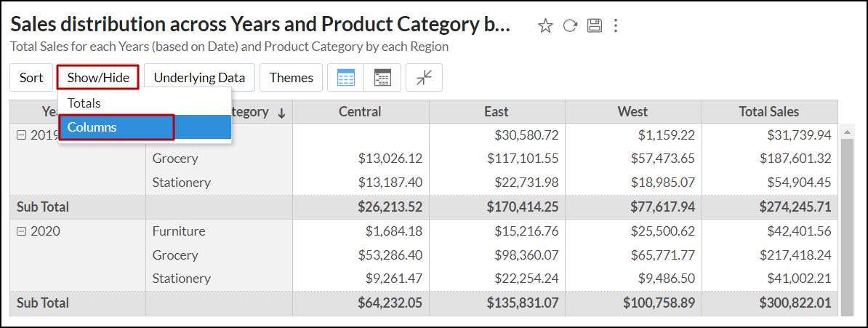Click the collapse arrows icon in toolbar
Viewport: 868px width, 328px height.
click(424, 78)
